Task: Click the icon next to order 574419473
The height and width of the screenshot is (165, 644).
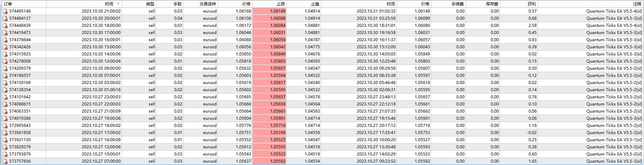Action: 5,33
